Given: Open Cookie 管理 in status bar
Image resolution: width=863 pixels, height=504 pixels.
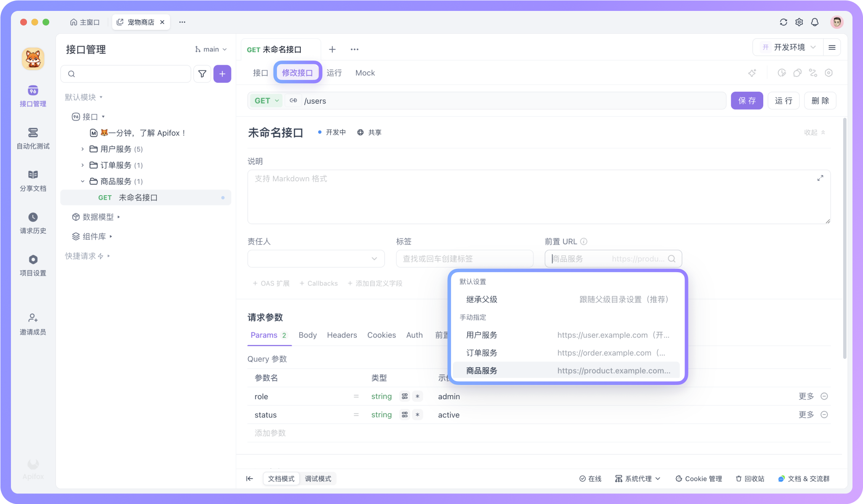Looking at the screenshot, I should coord(698,479).
